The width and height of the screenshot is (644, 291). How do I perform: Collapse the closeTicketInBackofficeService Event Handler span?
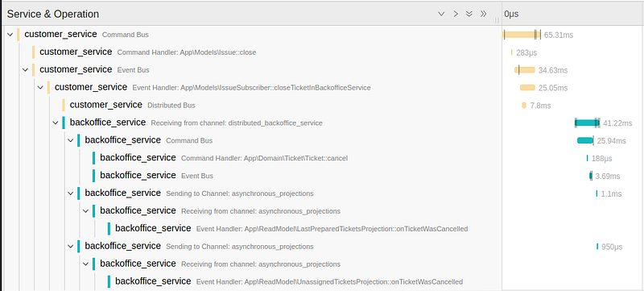point(40,88)
